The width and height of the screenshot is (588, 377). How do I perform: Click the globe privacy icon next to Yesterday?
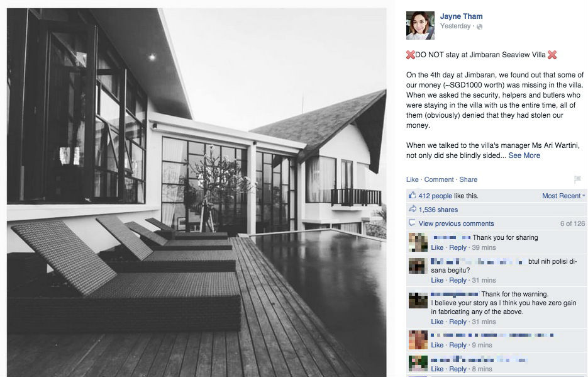(479, 26)
